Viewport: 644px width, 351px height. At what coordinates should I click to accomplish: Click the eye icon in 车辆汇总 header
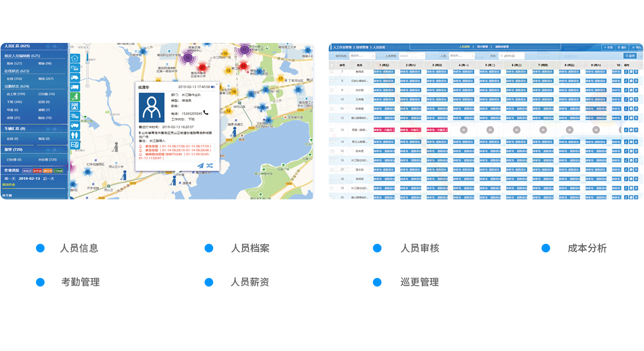pos(48,129)
